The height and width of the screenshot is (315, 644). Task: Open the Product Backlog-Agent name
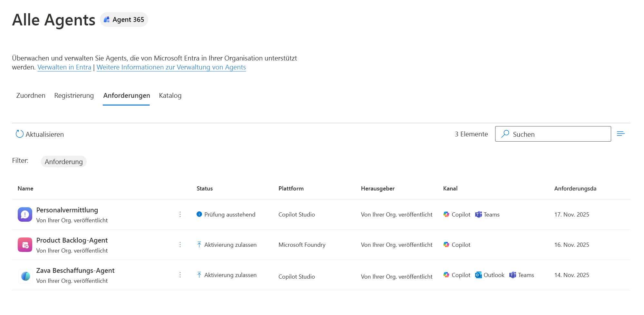click(x=72, y=240)
